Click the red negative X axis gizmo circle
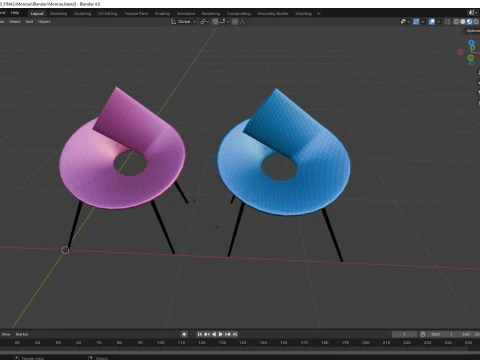The width and height of the screenshot is (480, 360). click(x=461, y=52)
